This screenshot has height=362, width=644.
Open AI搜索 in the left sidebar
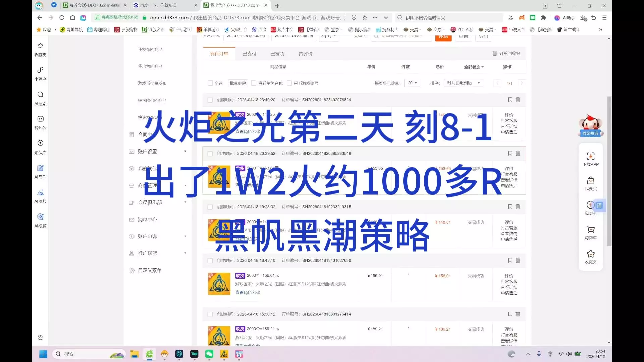[x=40, y=95]
